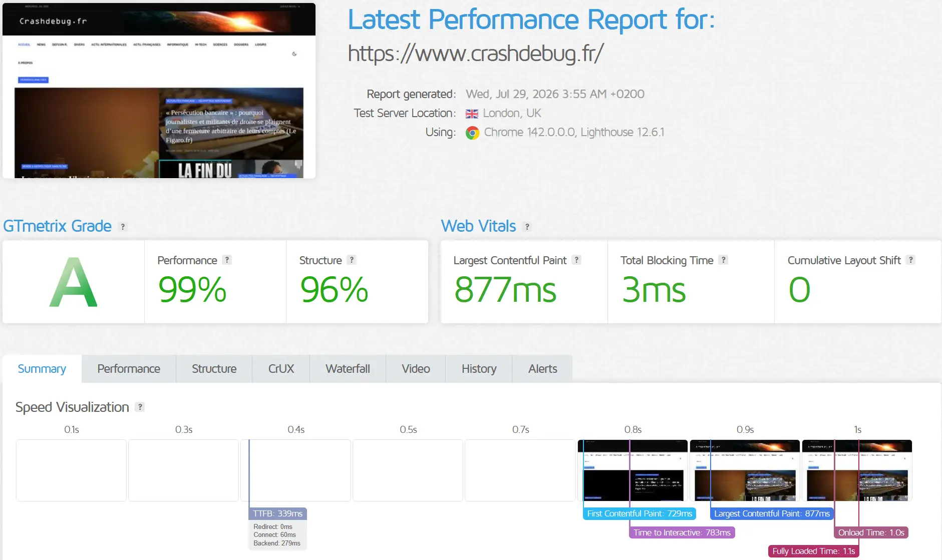Go to the Alerts tab

pyautogui.click(x=542, y=369)
